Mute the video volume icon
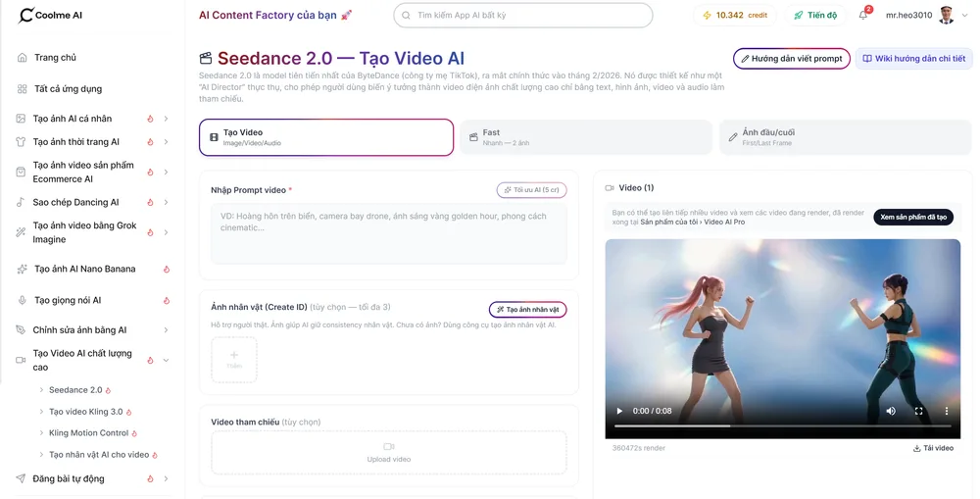The width and height of the screenshot is (980, 499). click(891, 411)
